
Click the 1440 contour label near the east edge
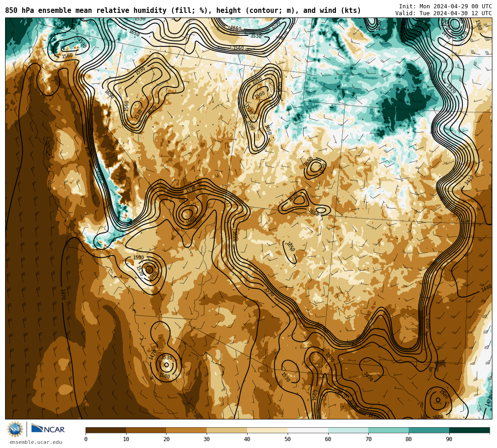click(x=486, y=289)
